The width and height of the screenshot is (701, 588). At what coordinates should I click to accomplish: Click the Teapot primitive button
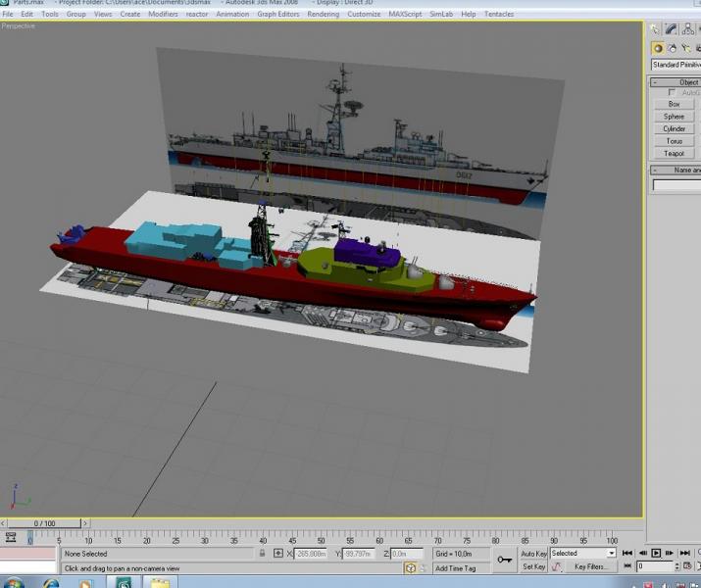(675, 153)
